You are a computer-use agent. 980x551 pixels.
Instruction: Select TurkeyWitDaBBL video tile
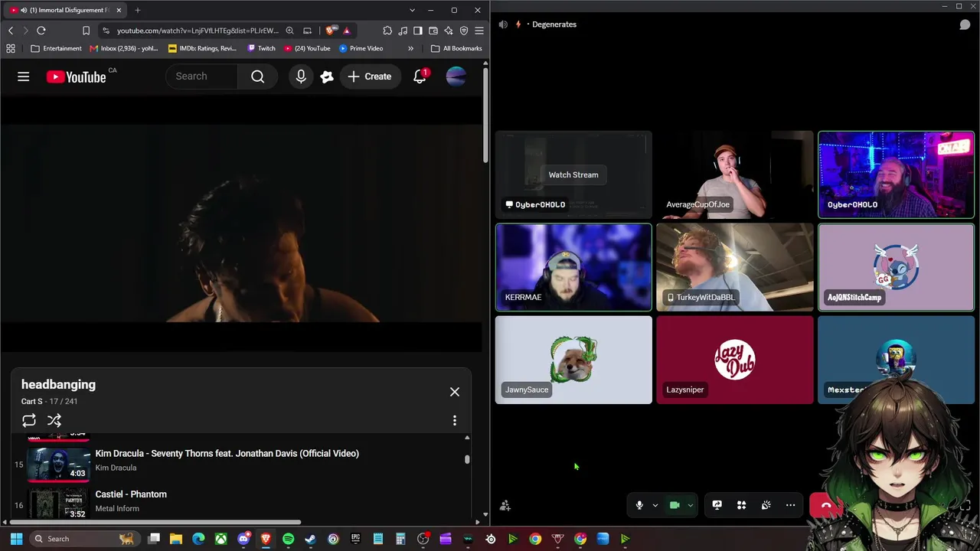click(735, 267)
